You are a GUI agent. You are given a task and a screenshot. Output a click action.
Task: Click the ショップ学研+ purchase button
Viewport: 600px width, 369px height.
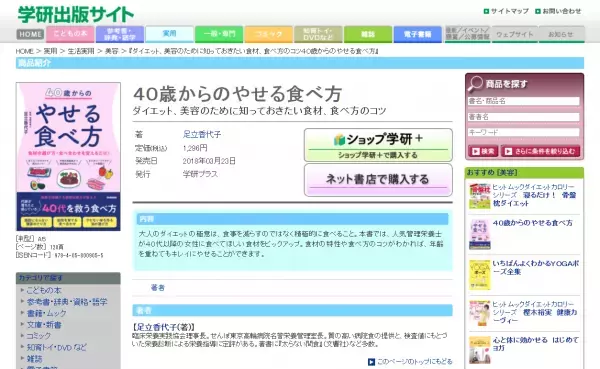pyautogui.click(x=378, y=145)
